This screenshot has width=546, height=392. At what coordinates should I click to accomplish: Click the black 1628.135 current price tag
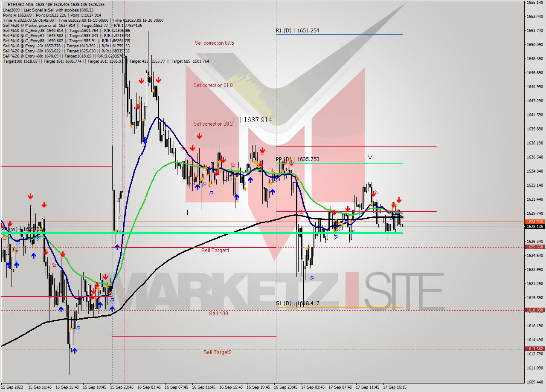pos(534,227)
